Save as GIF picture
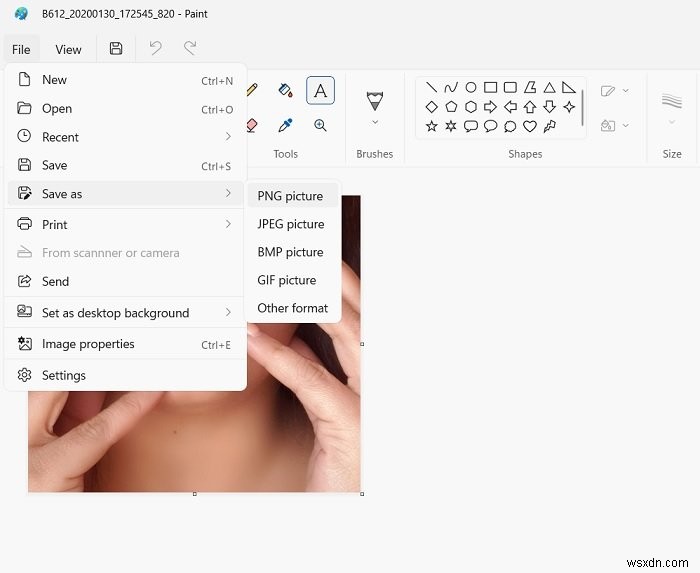 click(293, 280)
